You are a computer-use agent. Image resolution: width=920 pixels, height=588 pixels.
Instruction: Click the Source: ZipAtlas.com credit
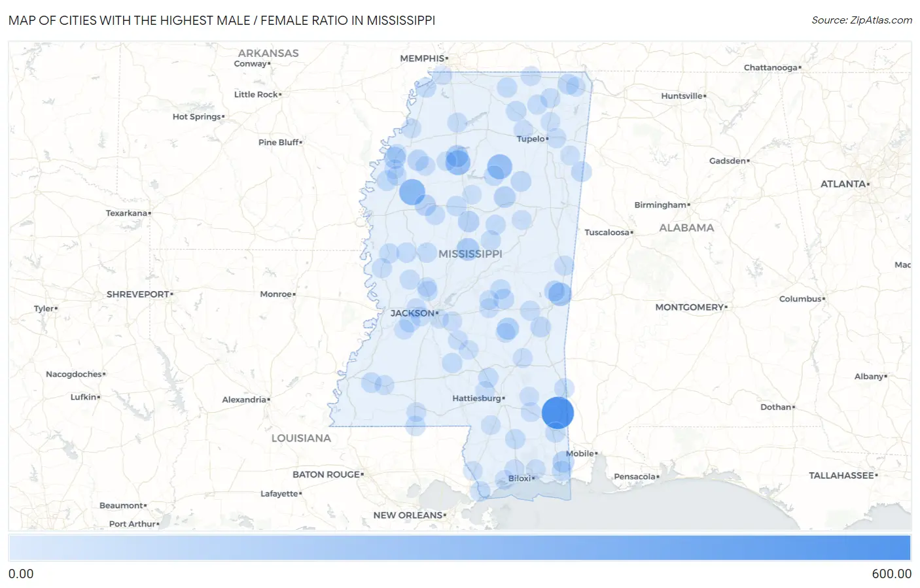coord(862,20)
